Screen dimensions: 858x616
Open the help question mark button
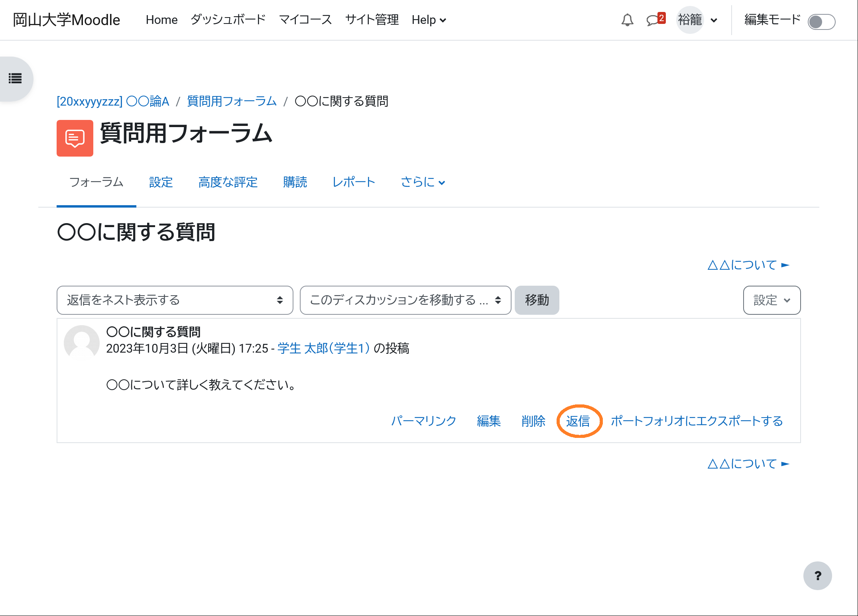click(817, 576)
